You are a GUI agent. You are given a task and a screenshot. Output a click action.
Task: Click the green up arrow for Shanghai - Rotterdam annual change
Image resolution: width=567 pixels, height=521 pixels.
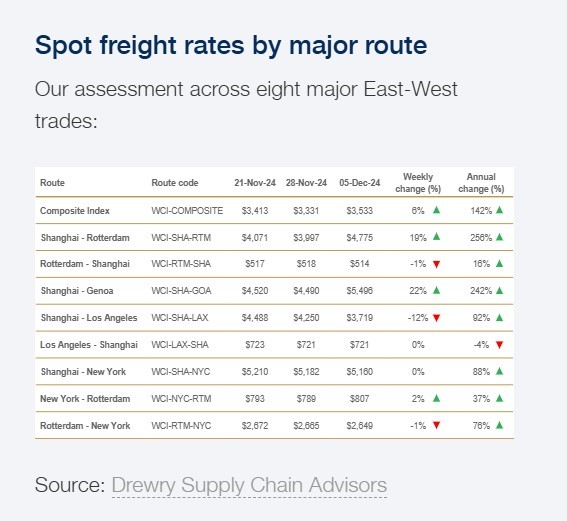point(499,237)
